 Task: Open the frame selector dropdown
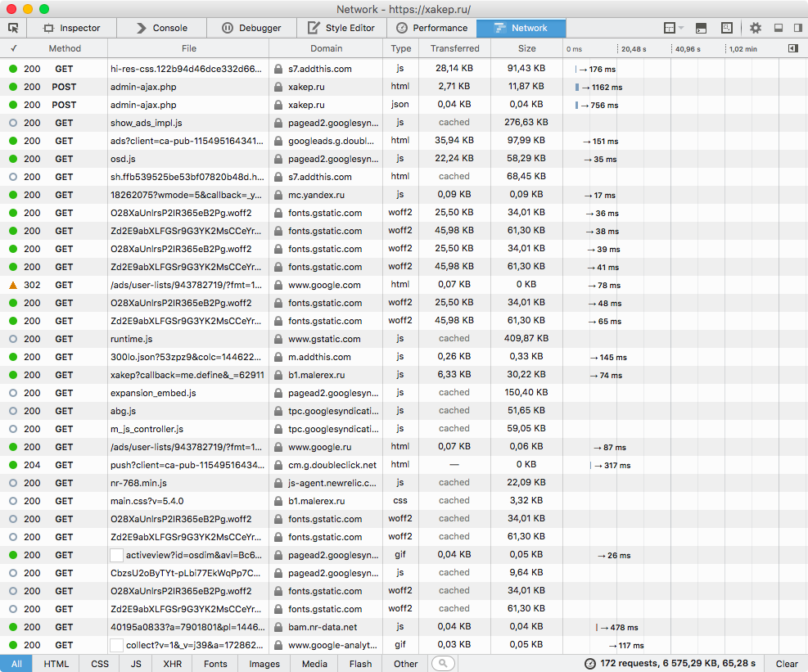coord(673,28)
